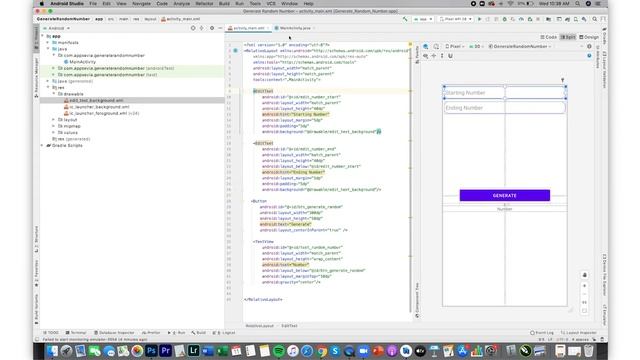Open the Pixel API device selector dropdown
The image size is (640, 360).
coord(456,19)
